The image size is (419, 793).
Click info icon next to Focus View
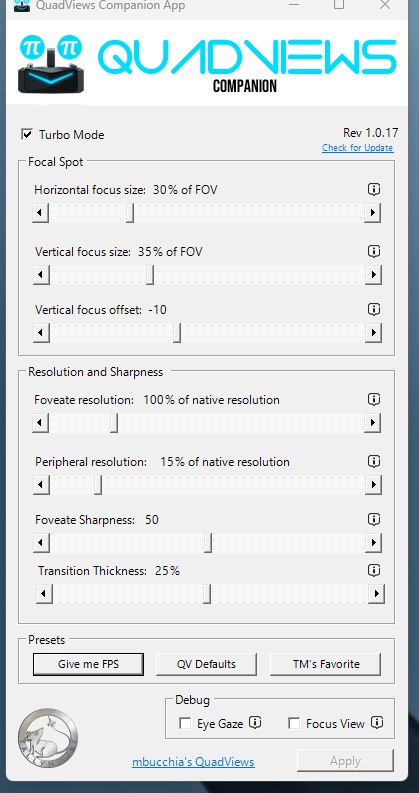pos(376,723)
